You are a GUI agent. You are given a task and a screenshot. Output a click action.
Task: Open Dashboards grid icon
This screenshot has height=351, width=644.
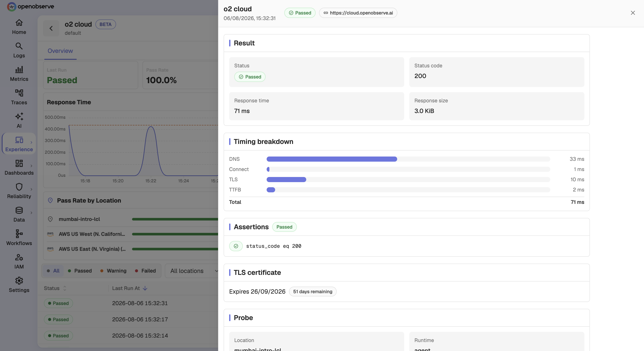coord(19,163)
